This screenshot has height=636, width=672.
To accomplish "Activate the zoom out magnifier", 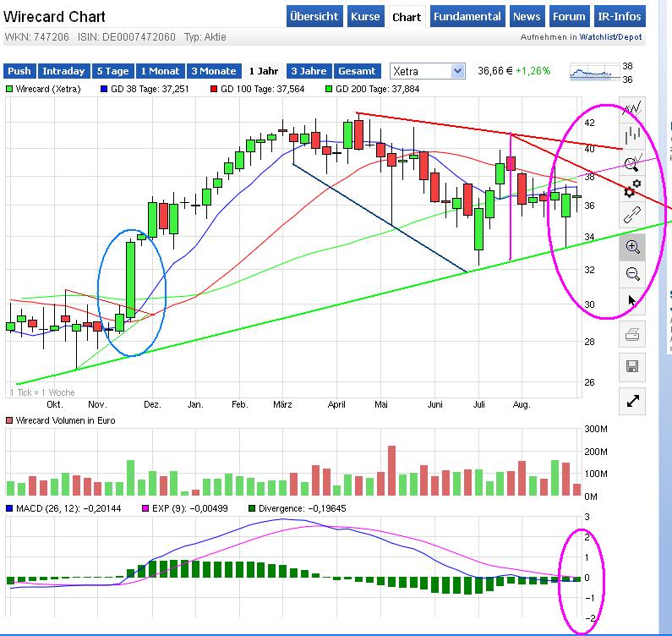I will pyautogui.click(x=632, y=274).
